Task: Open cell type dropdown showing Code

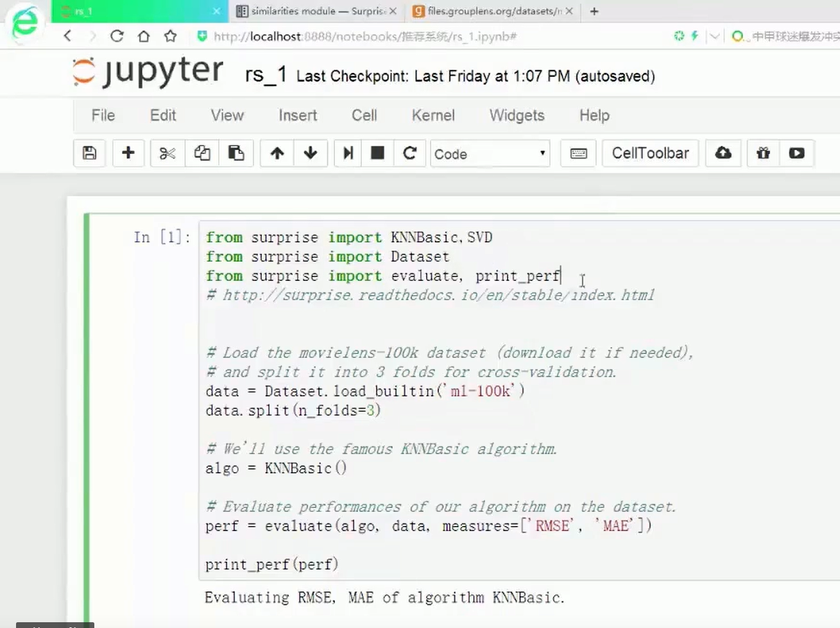Action: 490,154
